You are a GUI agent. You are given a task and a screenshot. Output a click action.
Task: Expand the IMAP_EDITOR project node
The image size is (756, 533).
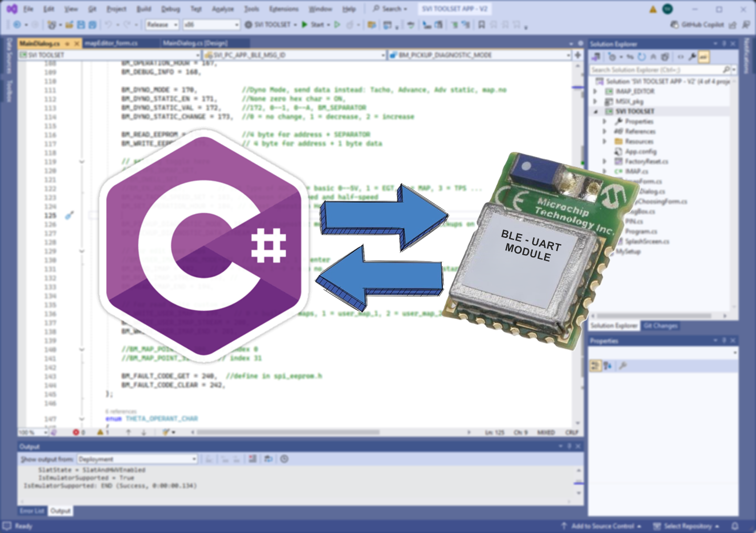click(595, 92)
